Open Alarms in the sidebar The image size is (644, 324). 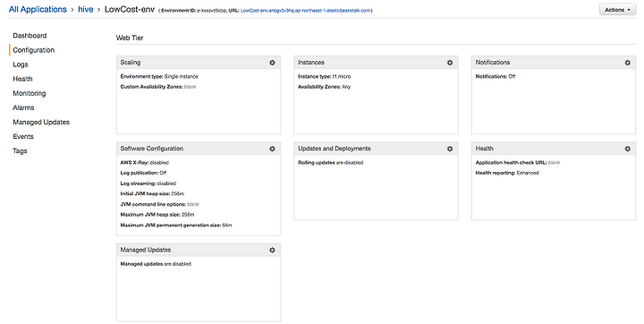[x=23, y=107]
